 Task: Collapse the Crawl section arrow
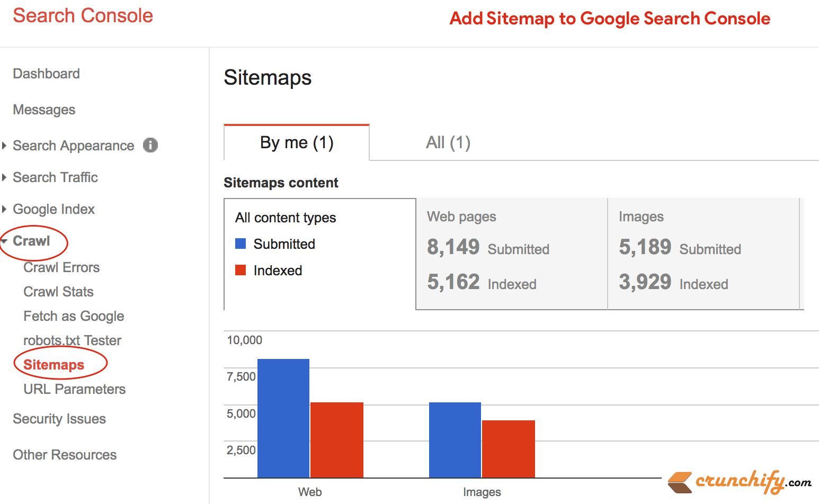tap(4, 241)
